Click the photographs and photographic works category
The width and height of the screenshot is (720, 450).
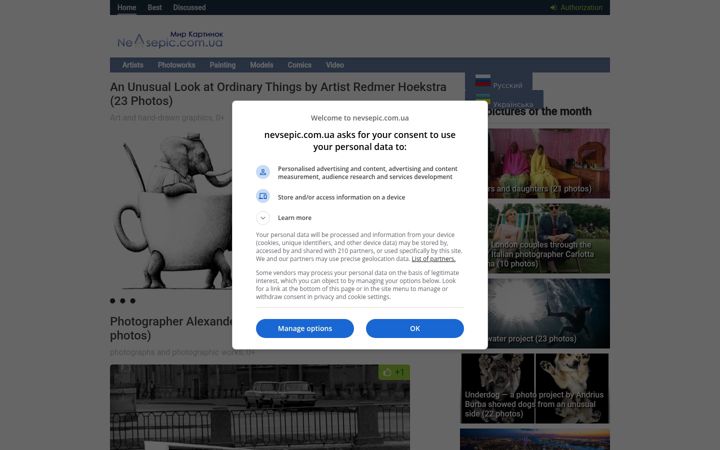(182, 352)
